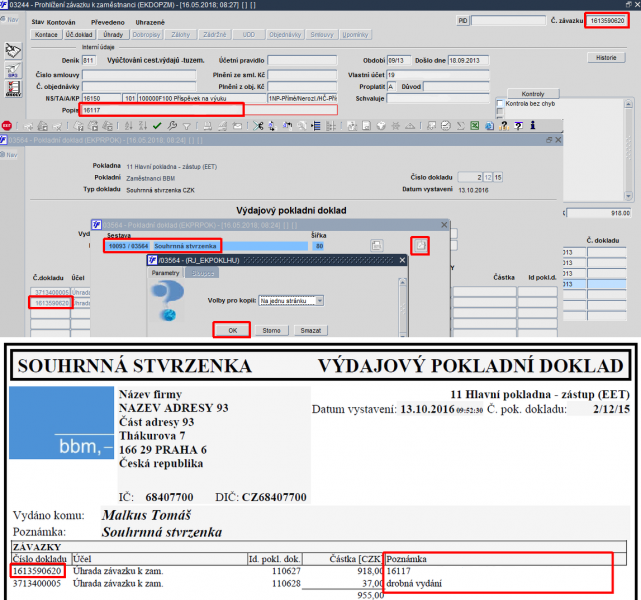The height and width of the screenshot is (600, 641).
Task: Click the amount field showing 918.00
Action: pyautogui.click(x=598, y=213)
